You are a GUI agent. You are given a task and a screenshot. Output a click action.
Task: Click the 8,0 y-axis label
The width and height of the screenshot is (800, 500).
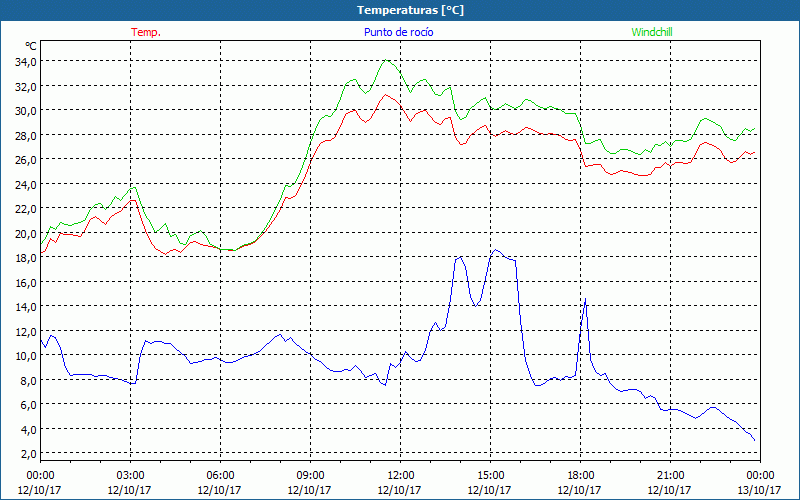29,380
